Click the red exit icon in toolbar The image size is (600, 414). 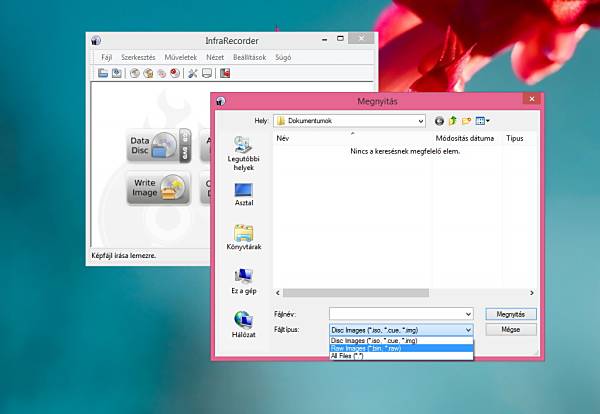(x=225, y=73)
